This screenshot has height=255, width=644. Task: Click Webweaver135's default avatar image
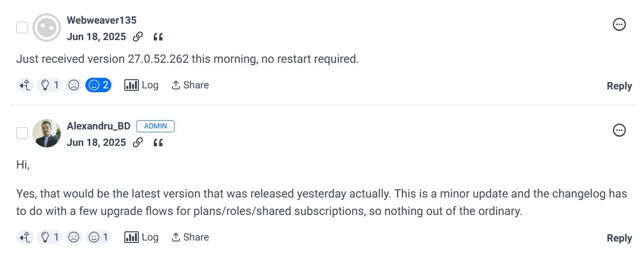tap(46, 28)
